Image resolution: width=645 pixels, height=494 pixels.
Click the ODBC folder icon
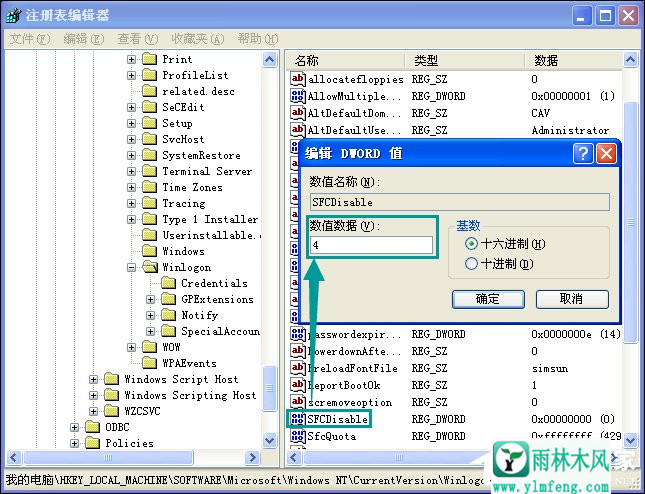92,427
